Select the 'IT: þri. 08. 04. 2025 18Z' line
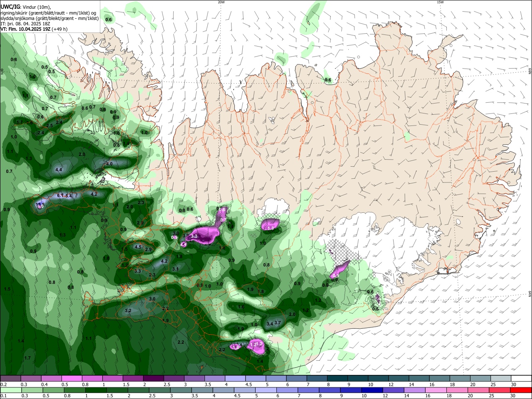The image size is (532, 399). tap(25, 24)
